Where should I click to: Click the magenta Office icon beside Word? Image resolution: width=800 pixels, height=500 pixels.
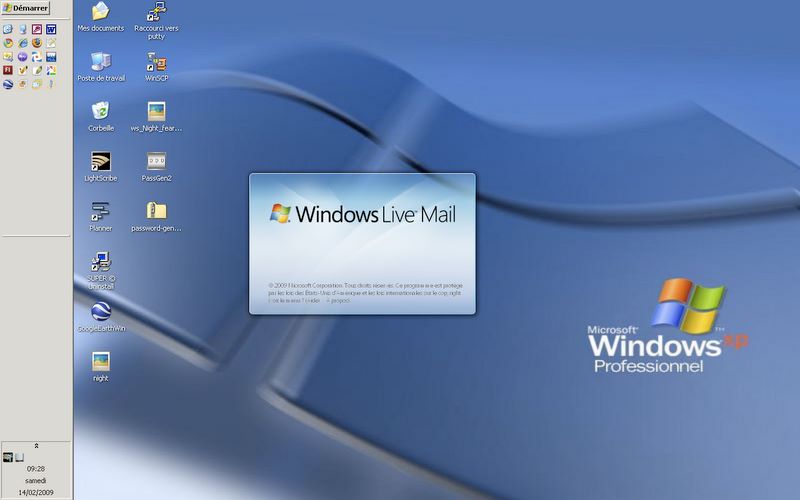click(37, 29)
